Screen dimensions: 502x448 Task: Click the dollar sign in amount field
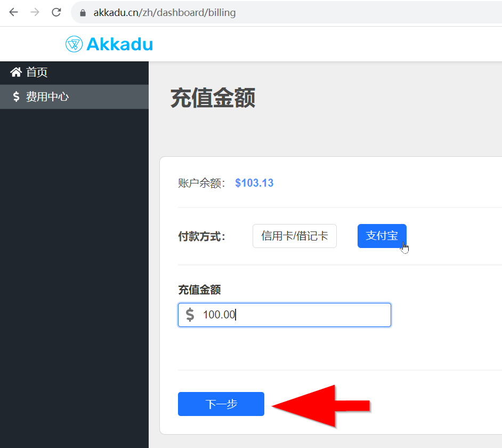(x=190, y=315)
